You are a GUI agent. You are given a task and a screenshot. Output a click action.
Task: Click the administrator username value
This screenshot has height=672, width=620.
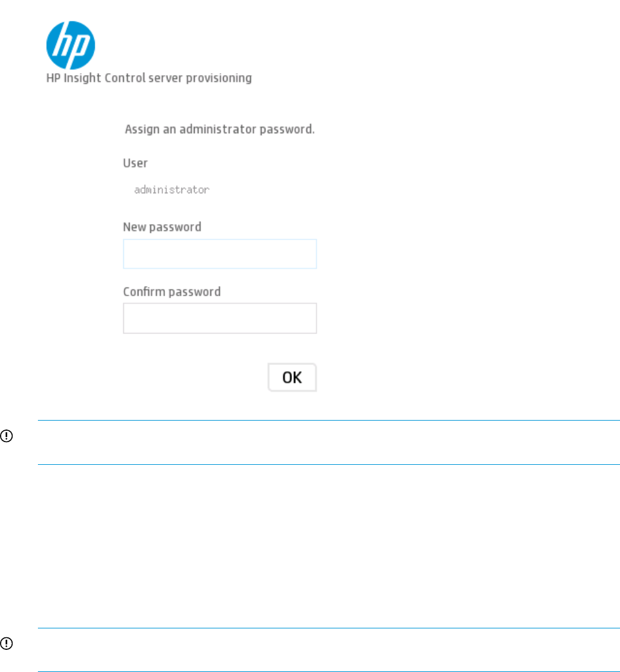171,189
